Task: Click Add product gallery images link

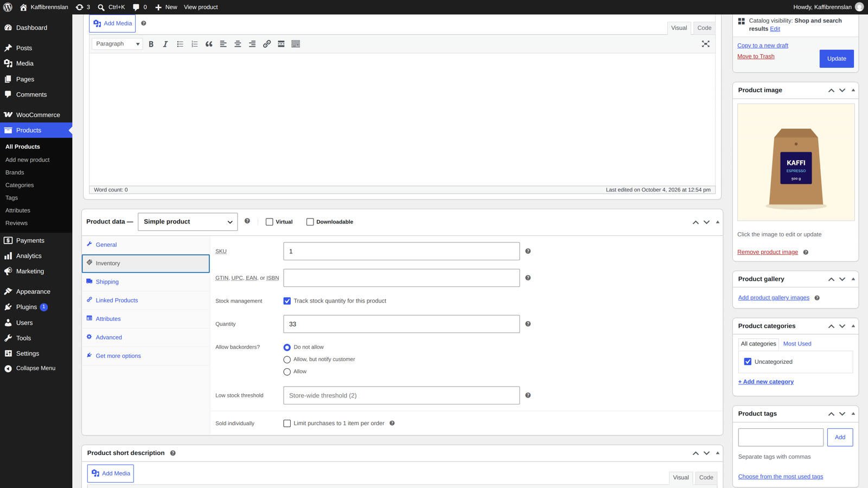Action: 774,298
